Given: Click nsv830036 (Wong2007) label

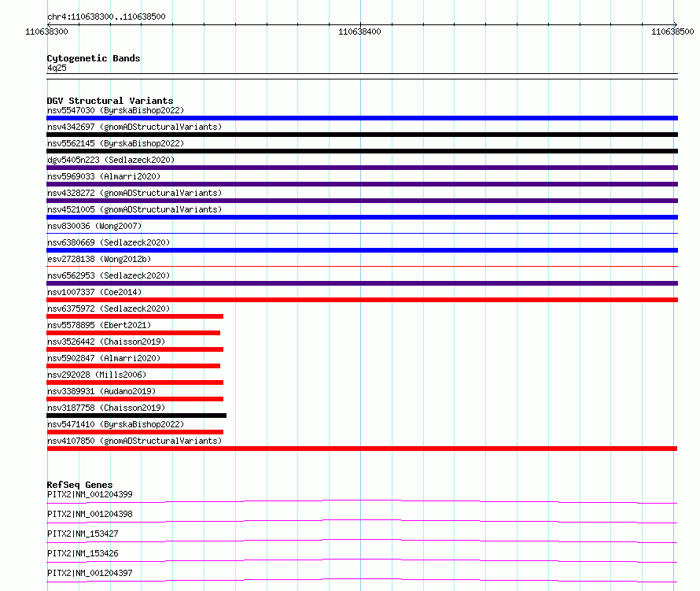Looking at the screenshot, I should [x=94, y=226].
